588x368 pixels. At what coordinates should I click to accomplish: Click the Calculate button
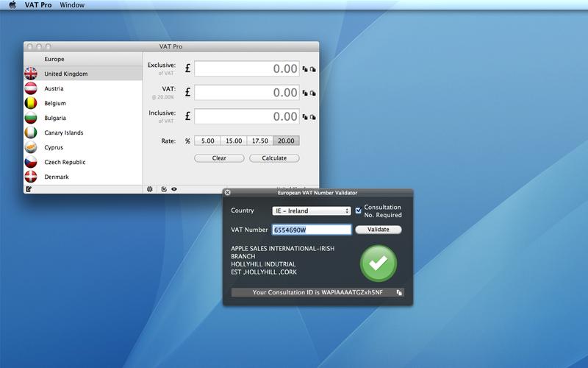click(274, 158)
